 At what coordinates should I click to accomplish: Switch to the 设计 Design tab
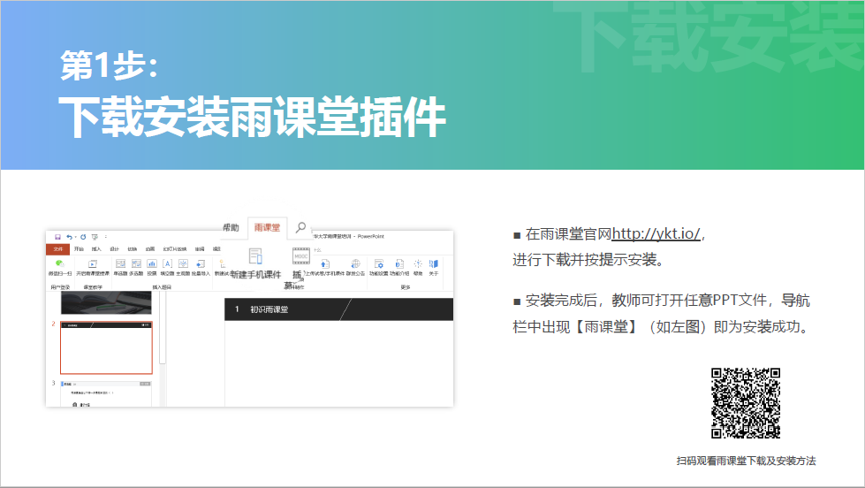(x=115, y=249)
